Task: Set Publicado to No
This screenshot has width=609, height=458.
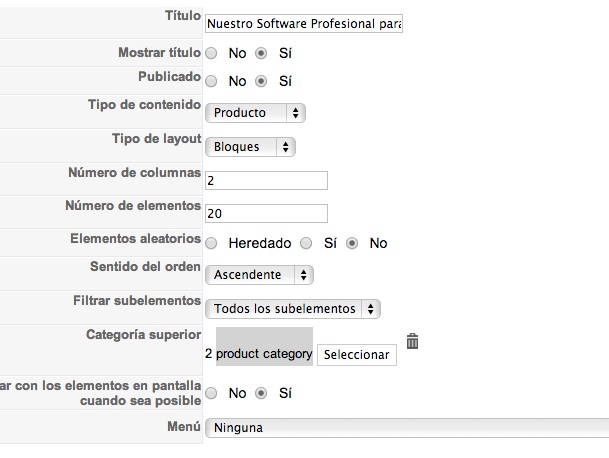Action: pyautogui.click(x=212, y=81)
